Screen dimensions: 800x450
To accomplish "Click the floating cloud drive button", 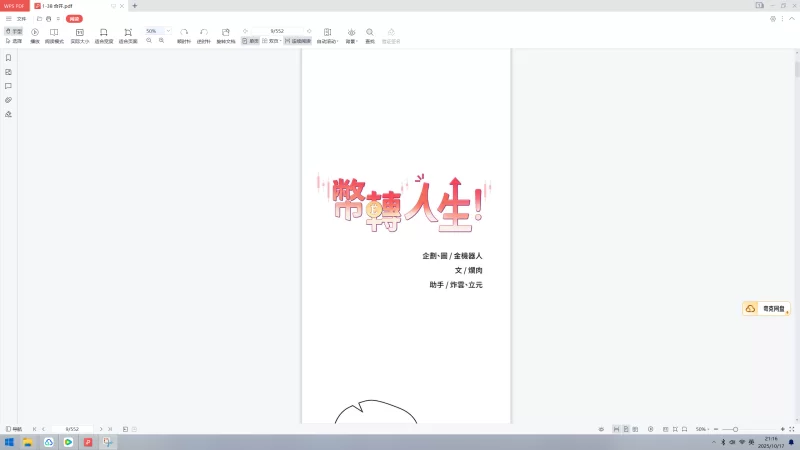I will pyautogui.click(x=765, y=309).
